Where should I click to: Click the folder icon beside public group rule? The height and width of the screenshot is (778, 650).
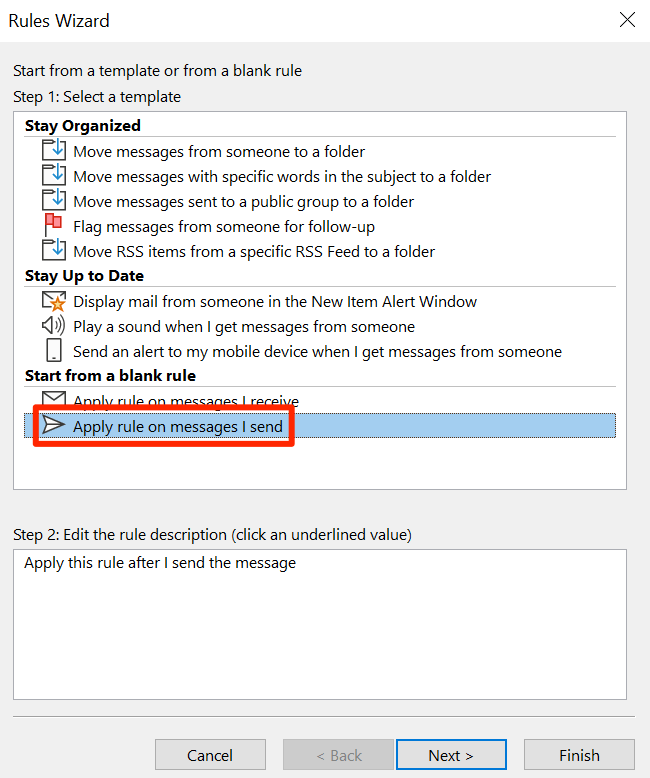coord(53,201)
